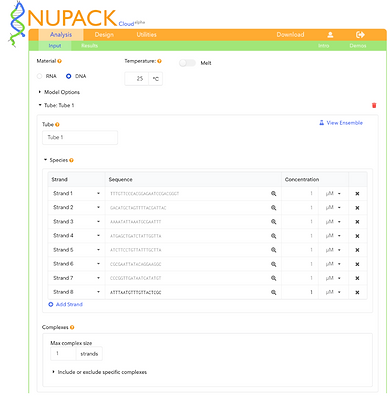Collapse Tube: Tube 1 section
The height and width of the screenshot is (398, 392).
point(56,105)
